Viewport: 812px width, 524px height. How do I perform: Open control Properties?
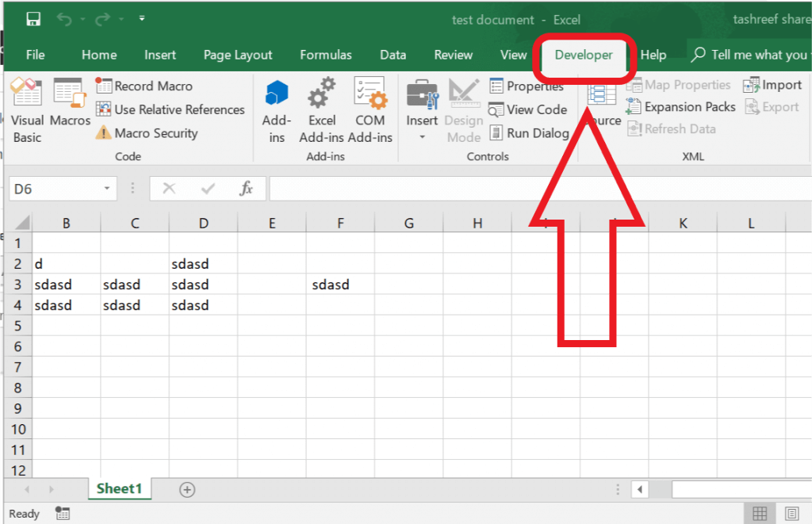[527, 86]
